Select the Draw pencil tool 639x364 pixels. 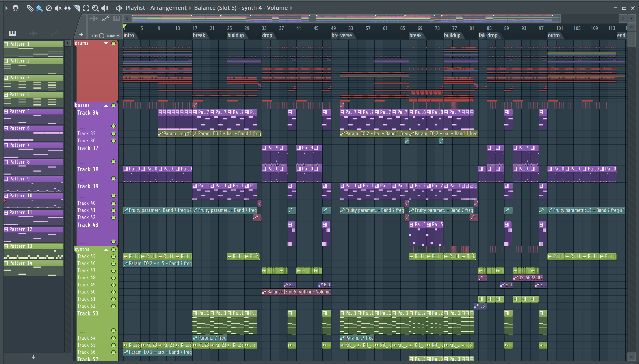click(30, 8)
